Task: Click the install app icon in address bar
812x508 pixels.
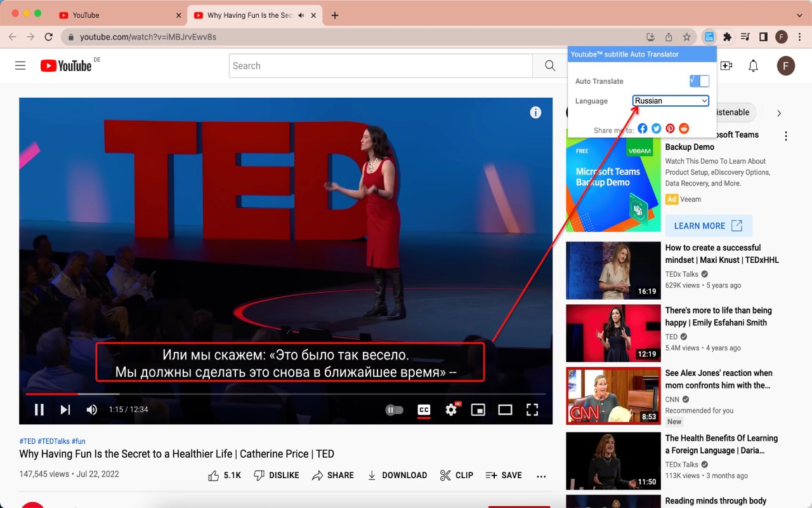Action: coord(650,37)
